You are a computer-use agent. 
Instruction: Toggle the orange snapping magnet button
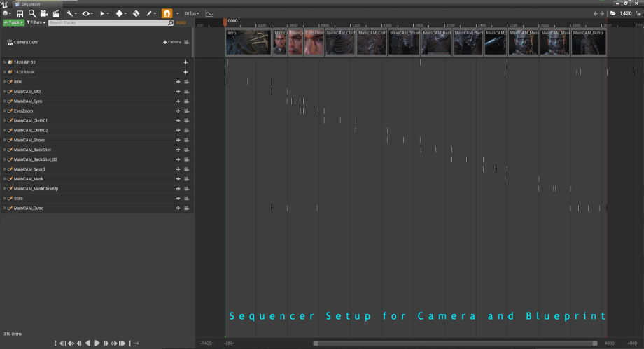coord(167,13)
